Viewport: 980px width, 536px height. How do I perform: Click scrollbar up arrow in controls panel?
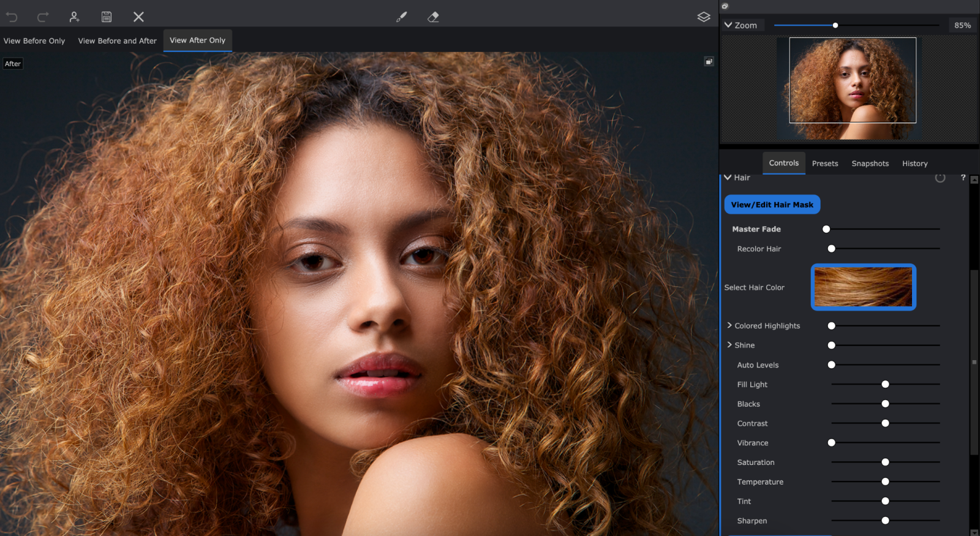(x=974, y=179)
